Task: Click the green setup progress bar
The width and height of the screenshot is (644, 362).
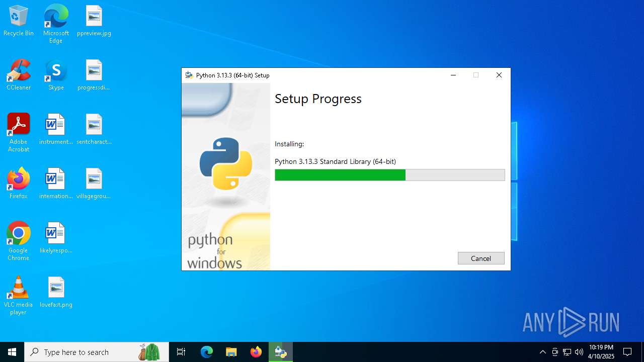Action: pos(389,175)
